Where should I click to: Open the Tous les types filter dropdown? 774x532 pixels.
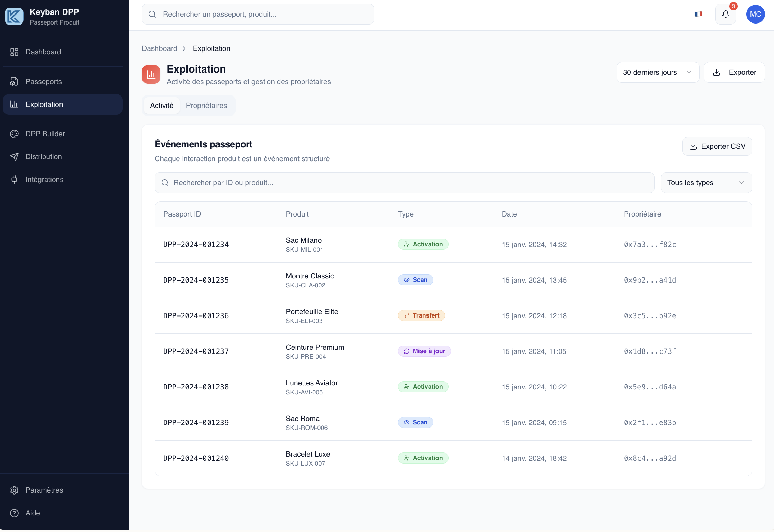[x=706, y=183]
